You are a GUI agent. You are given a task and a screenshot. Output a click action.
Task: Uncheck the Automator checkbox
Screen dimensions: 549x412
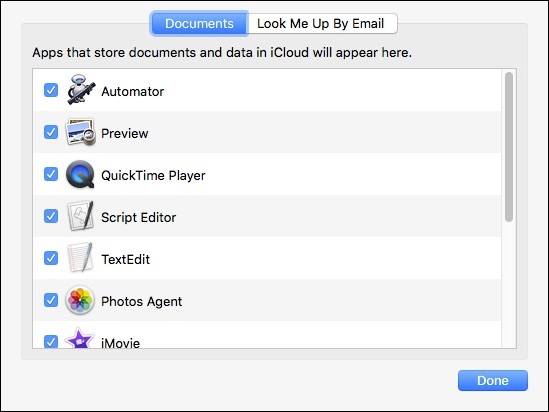[51, 90]
